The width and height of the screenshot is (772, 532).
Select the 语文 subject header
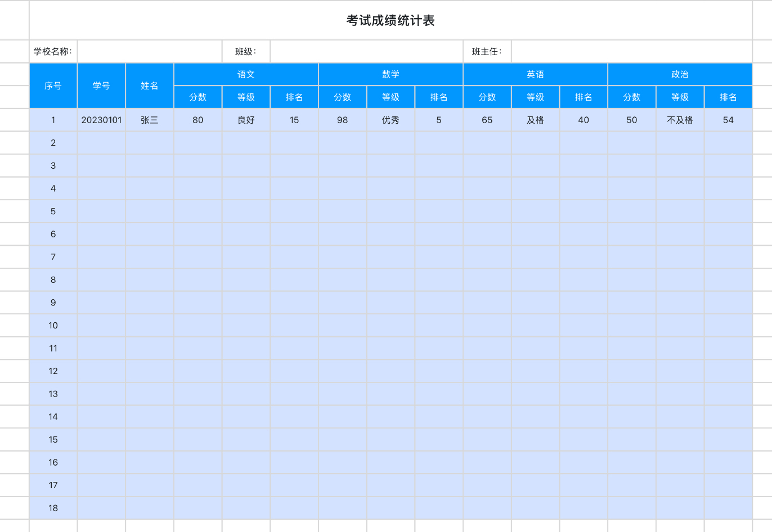tap(246, 74)
